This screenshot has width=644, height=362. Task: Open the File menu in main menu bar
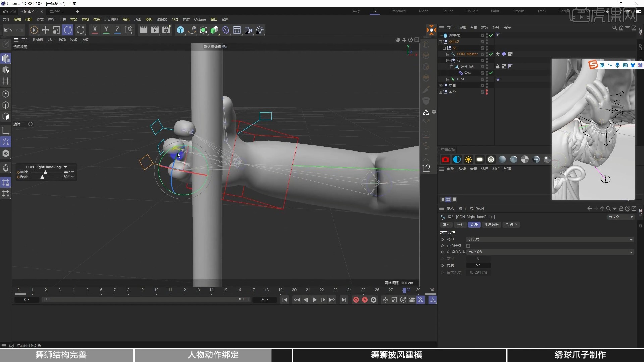point(6,19)
